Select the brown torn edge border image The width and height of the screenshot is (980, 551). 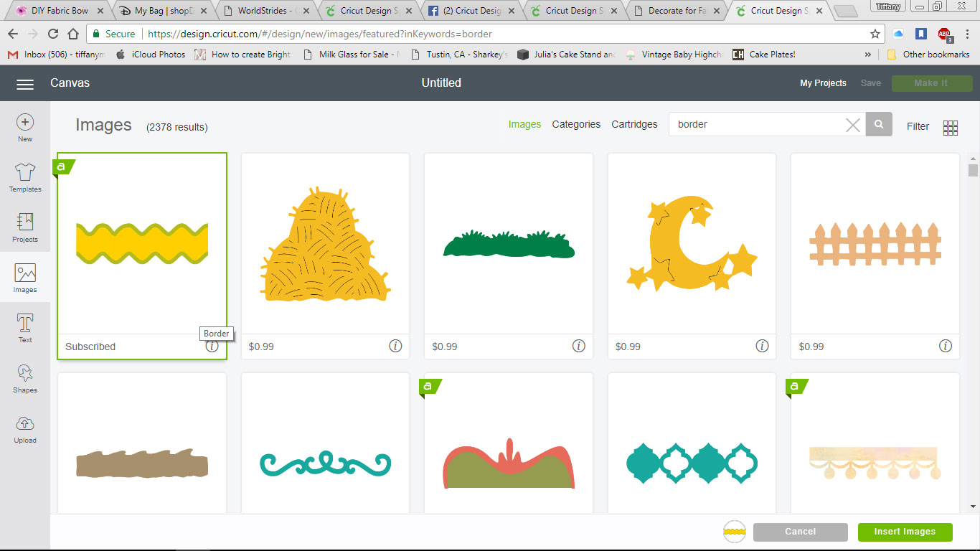click(x=142, y=443)
